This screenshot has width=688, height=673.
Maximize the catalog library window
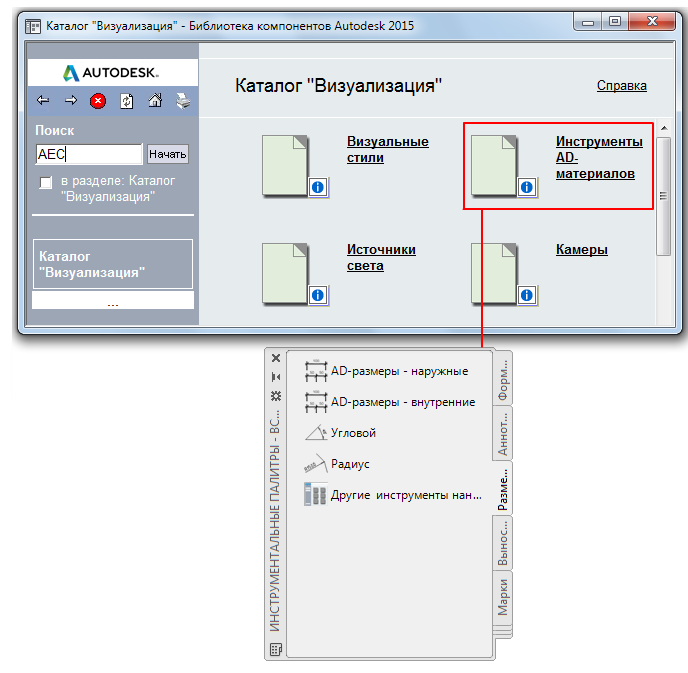[615, 22]
